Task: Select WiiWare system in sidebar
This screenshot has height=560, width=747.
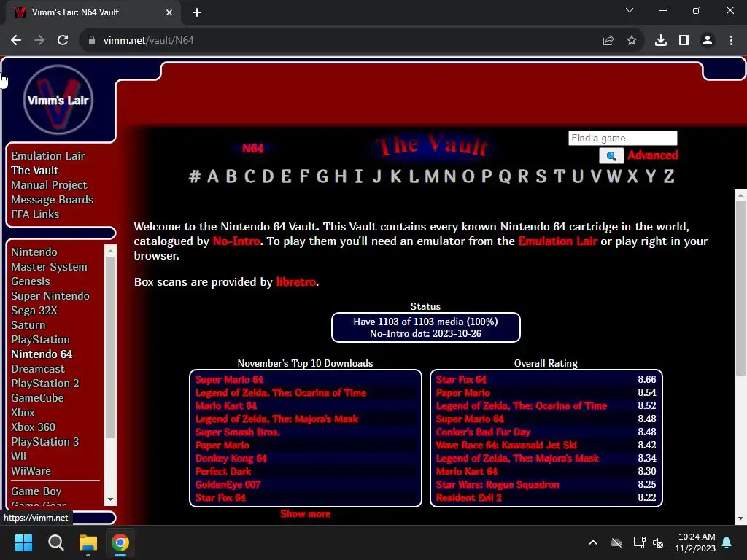Action: point(31,471)
